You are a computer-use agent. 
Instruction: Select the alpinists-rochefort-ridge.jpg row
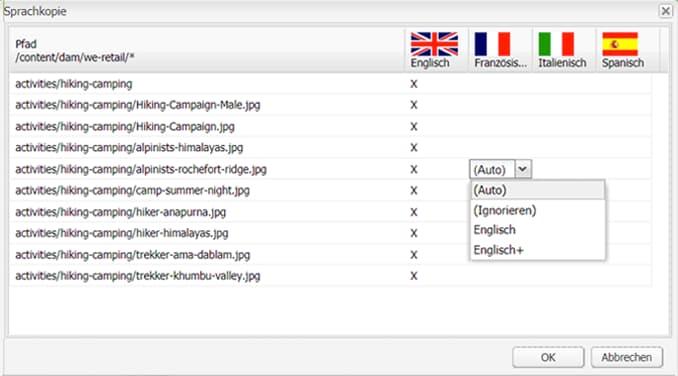330,169
